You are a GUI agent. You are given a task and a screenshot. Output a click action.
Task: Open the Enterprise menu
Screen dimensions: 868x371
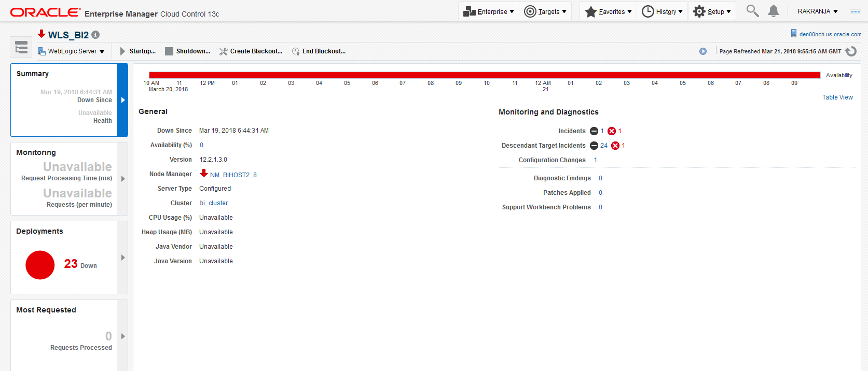point(489,11)
